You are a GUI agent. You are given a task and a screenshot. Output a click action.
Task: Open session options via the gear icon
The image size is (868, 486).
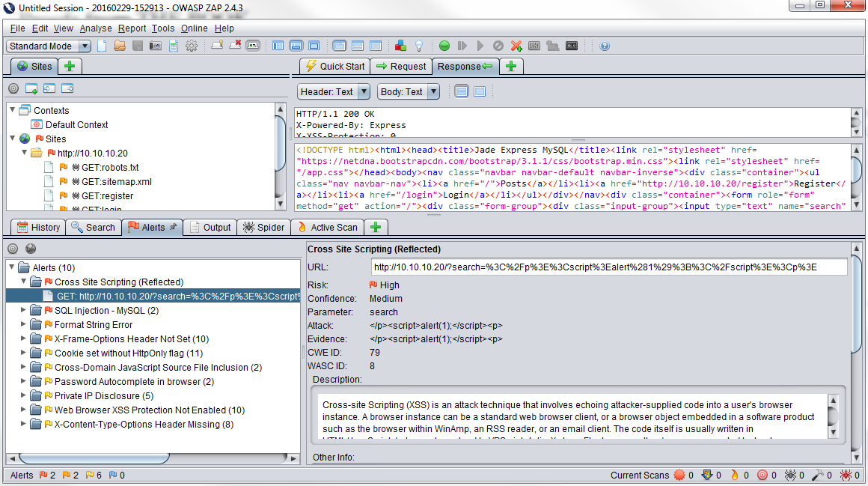click(191, 46)
